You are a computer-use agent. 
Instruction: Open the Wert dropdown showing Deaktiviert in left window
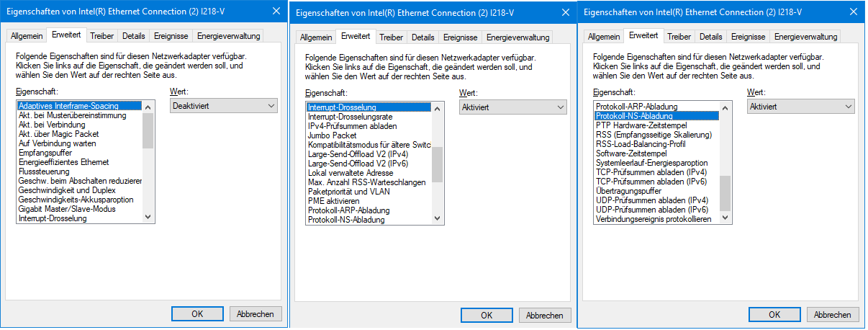(x=224, y=106)
